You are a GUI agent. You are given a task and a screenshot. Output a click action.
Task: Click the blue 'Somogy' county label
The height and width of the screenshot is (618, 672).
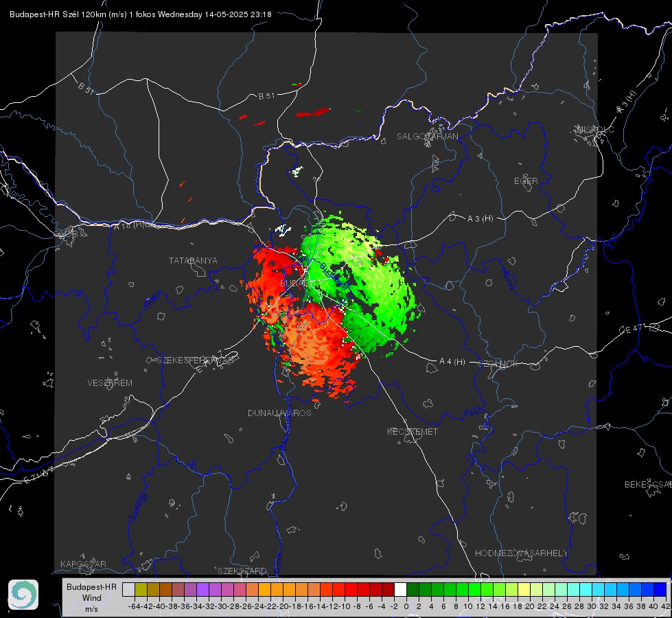pos(138,507)
